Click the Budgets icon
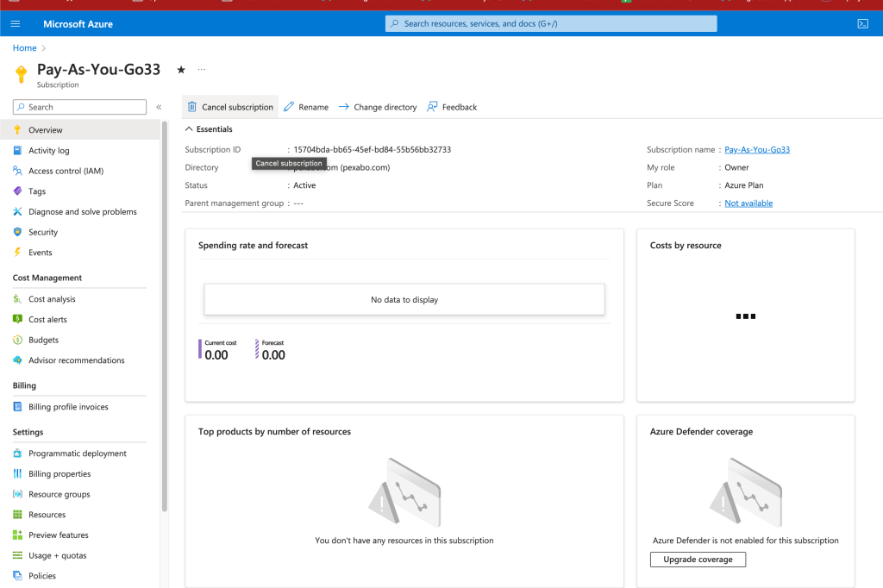The width and height of the screenshot is (883, 588). [x=17, y=340]
